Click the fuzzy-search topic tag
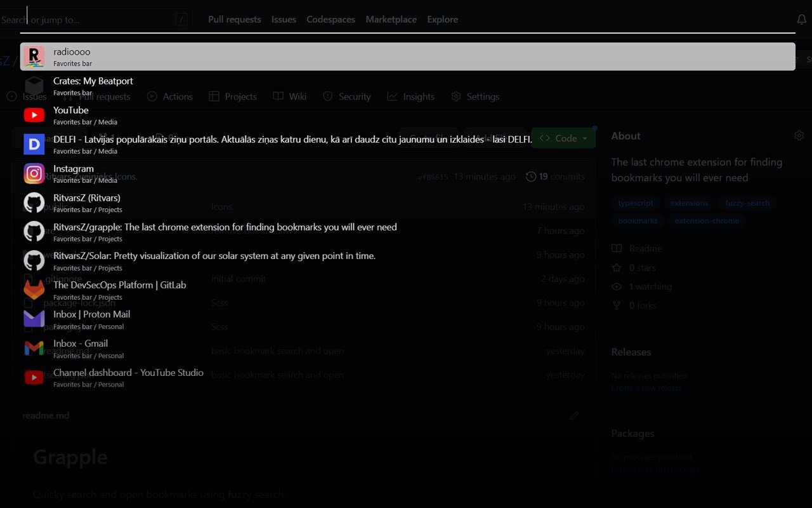The height and width of the screenshot is (508, 812). coord(747,203)
